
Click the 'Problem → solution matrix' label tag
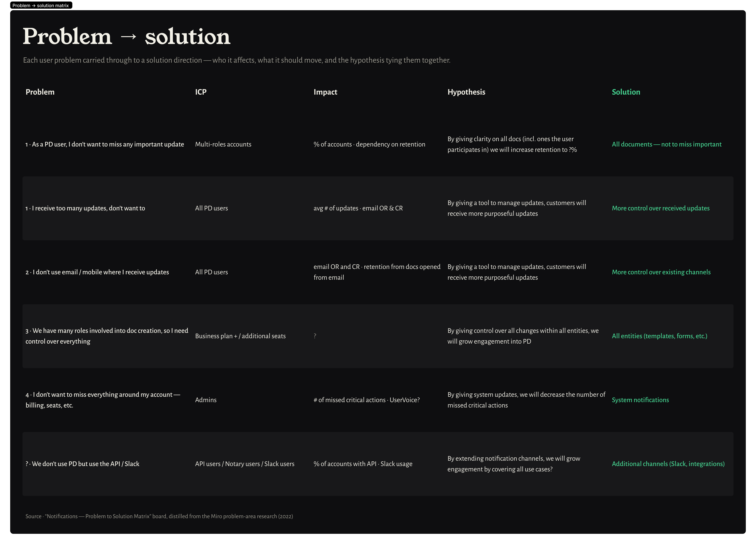coord(41,5)
